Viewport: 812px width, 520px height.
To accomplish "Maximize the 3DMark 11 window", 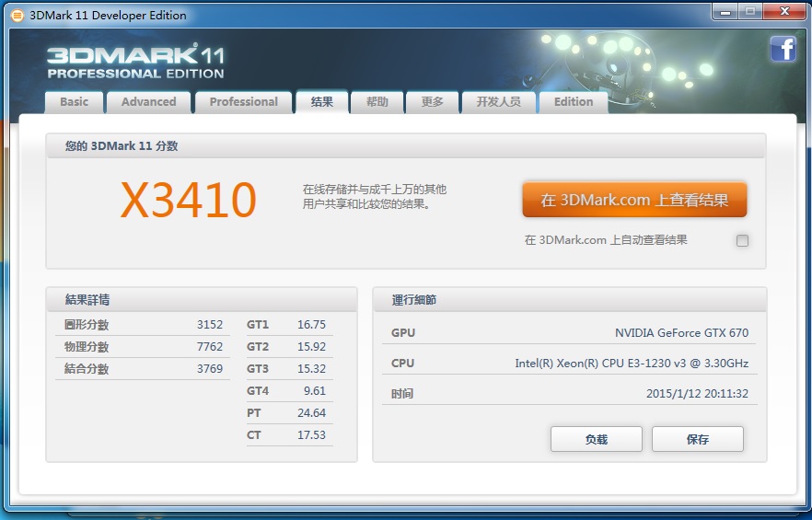I will [x=749, y=11].
